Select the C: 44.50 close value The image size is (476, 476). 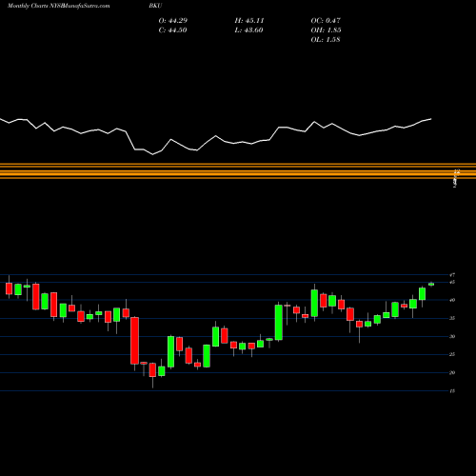pyautogui.click(x=172, y=30)
